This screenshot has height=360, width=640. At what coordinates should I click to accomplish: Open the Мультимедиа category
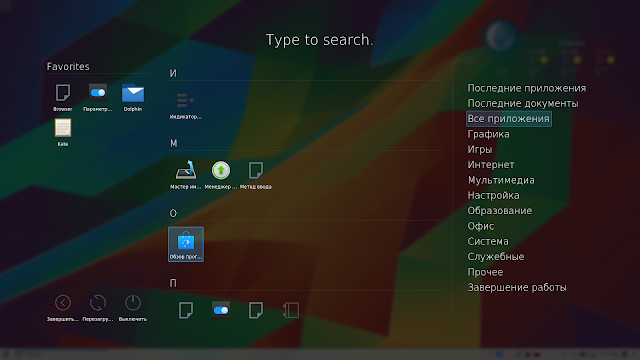pos(501,180)
